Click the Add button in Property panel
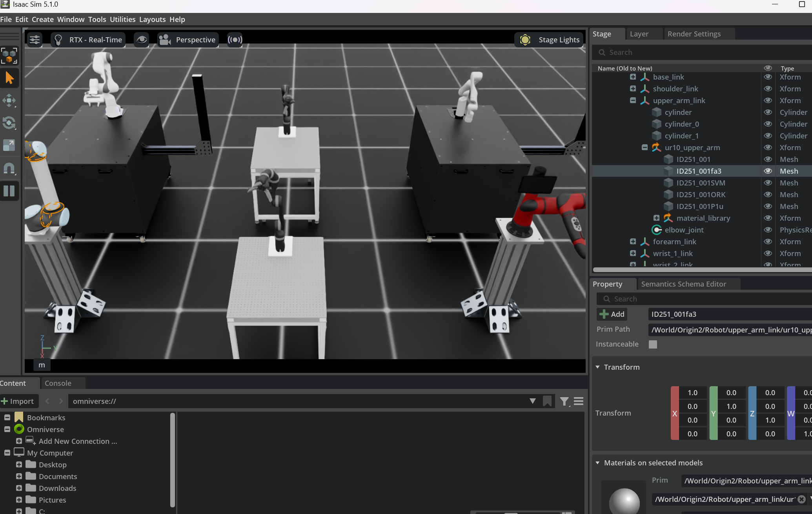812x514 pixels. point(612,314)
